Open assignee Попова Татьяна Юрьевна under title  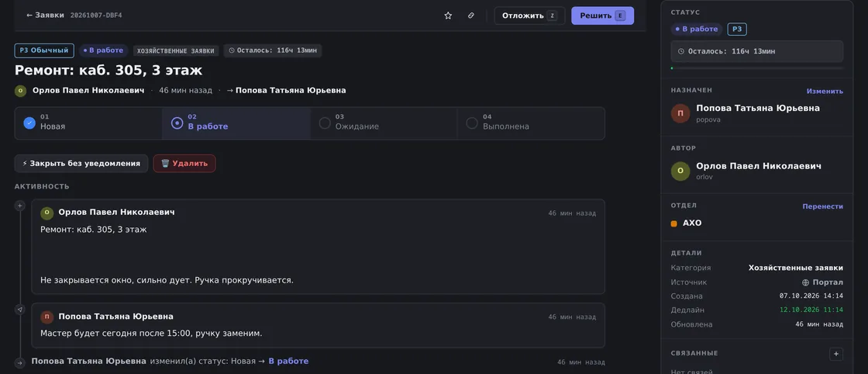coord(291,90)
